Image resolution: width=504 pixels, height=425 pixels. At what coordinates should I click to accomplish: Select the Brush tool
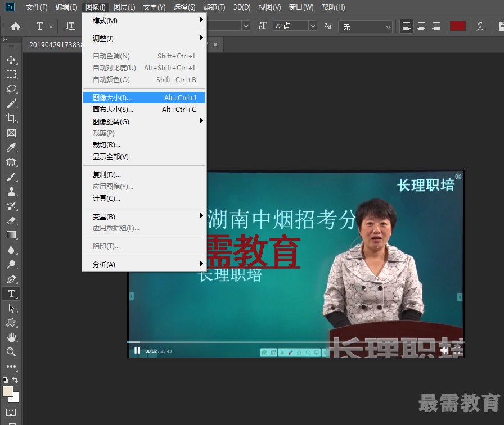point(11,177)
